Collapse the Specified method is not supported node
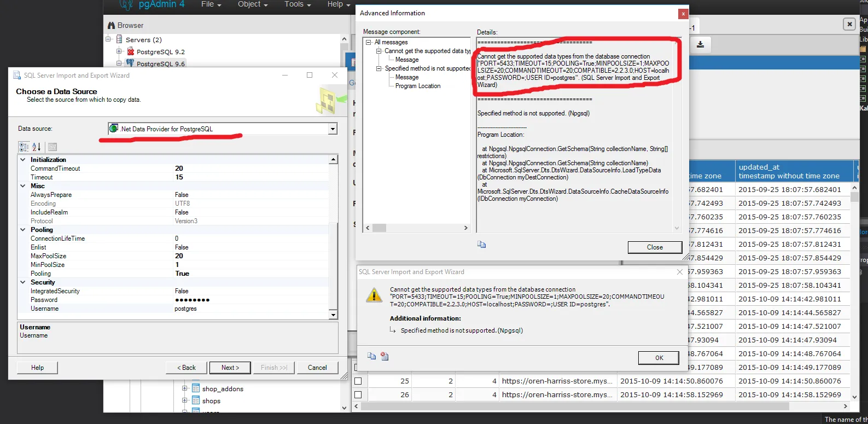 (x=378, y=68)
